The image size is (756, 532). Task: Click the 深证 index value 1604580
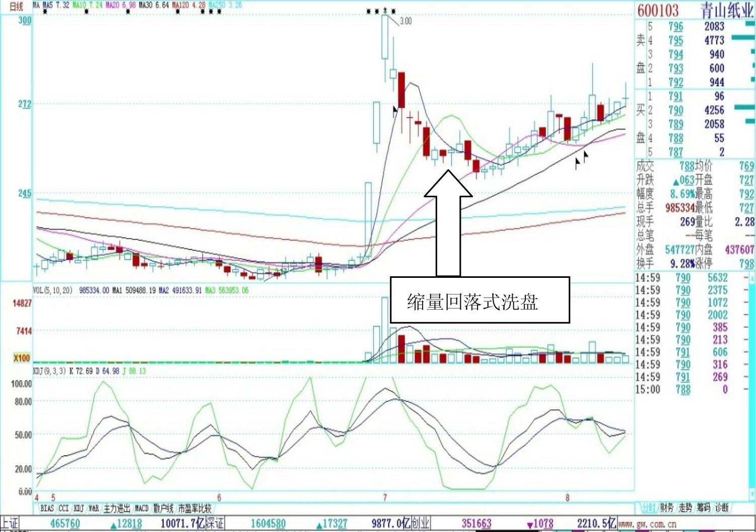point(268,524)
